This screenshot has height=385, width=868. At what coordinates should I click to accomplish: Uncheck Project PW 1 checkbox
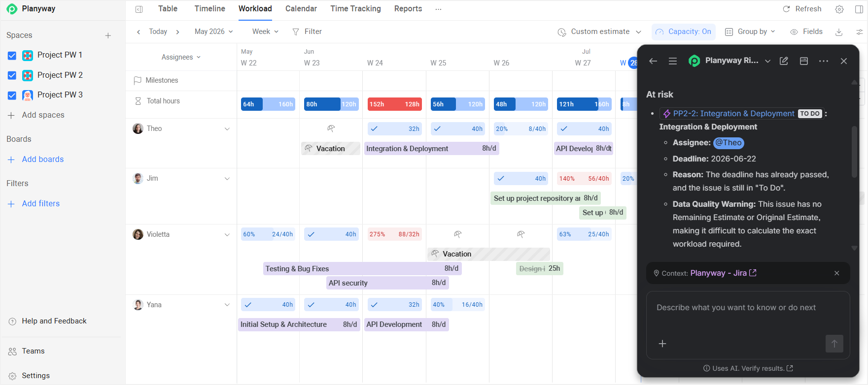pos(12,56)
